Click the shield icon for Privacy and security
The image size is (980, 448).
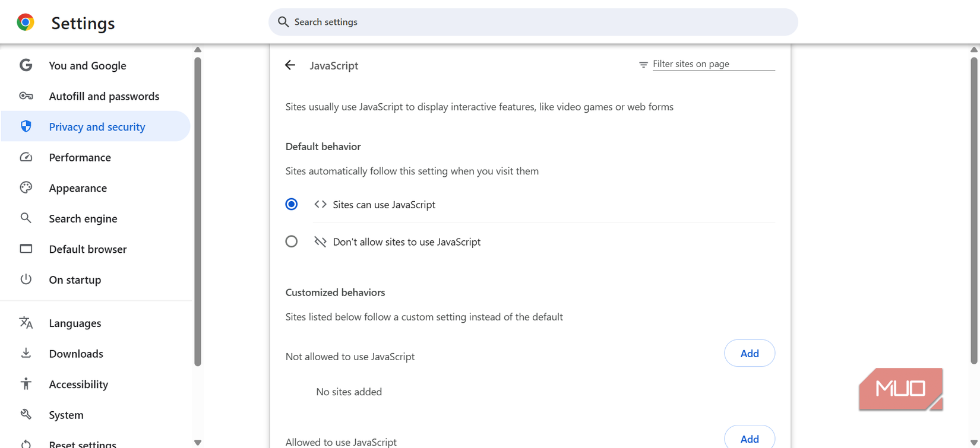coord(26,126)
